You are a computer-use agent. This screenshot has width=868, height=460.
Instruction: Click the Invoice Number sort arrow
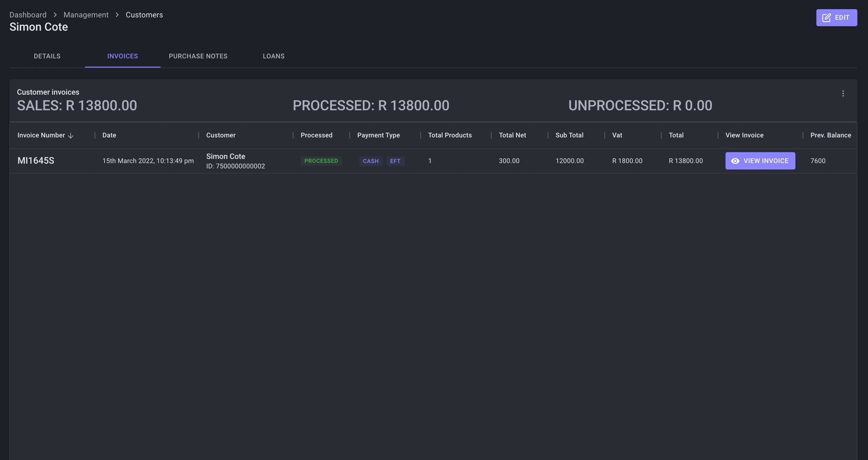(x=71, y=136)
